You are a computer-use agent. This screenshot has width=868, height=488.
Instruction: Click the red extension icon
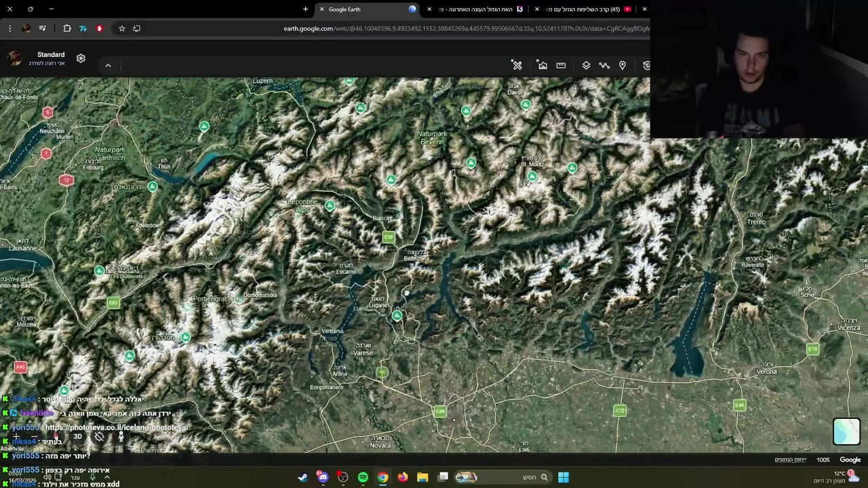tap(100, 28)
